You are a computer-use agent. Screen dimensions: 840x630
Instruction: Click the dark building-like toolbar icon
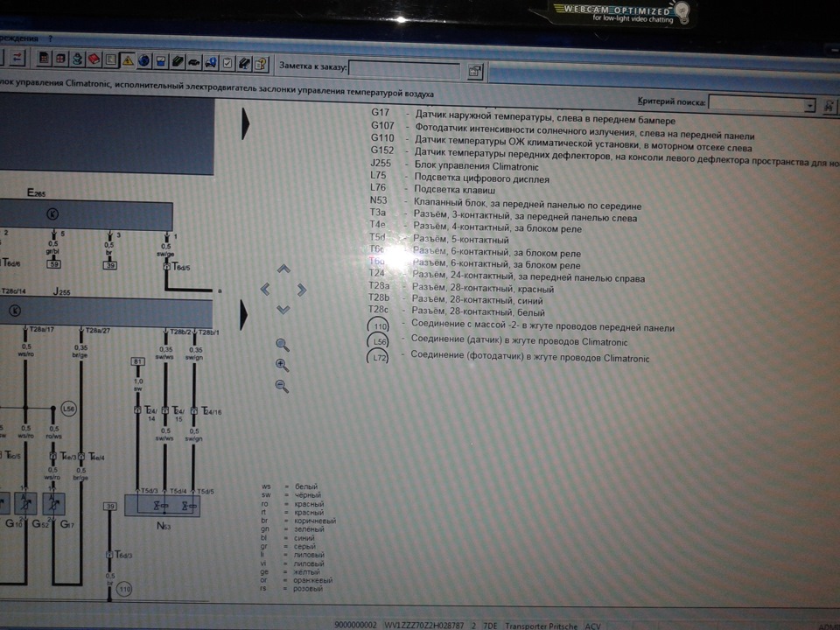45,59
